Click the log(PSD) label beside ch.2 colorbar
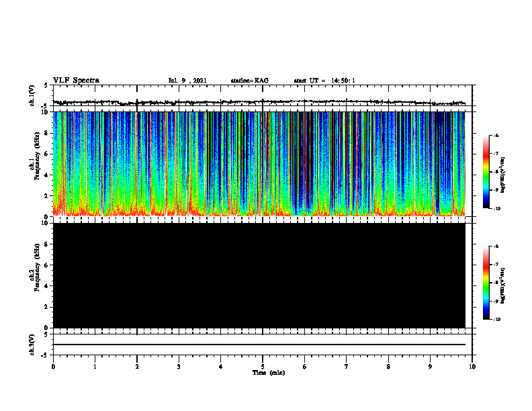Screen dimensions: 532x411 [x=503, y=285]
